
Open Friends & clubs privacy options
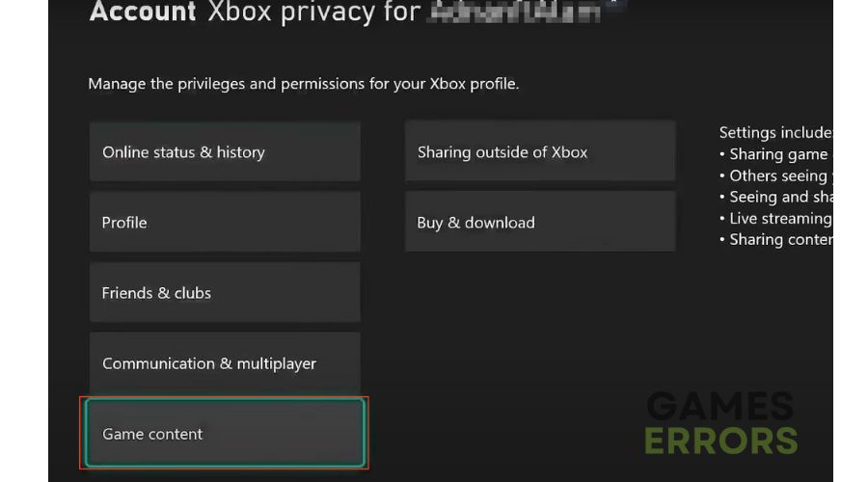[x=225, y=292]
